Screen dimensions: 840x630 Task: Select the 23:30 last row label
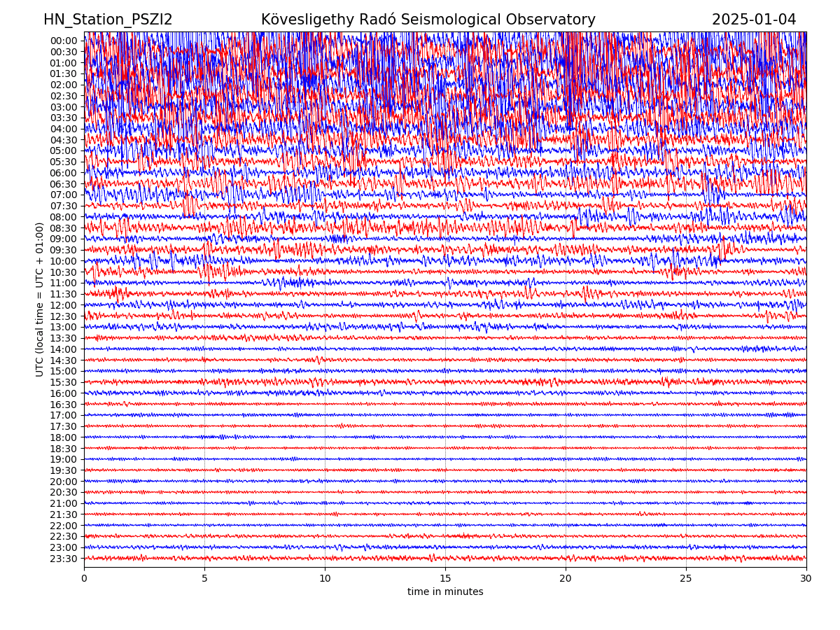click(x=63, y=559)
